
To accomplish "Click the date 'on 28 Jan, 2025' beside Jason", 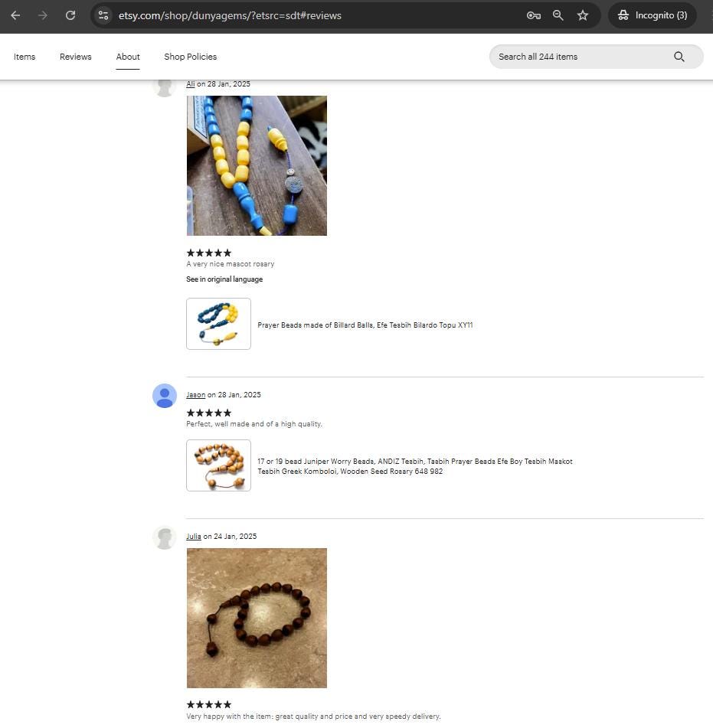I will tap(234, 395).
